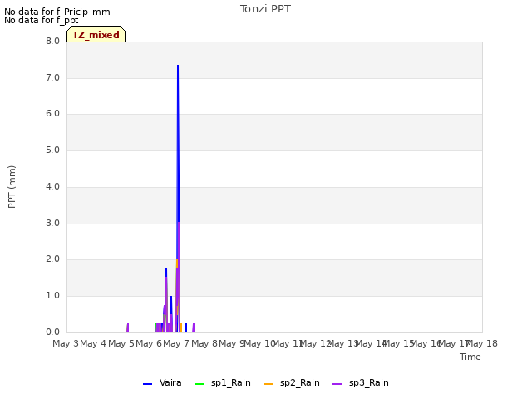Click the May 7 x-axis tick label

[176, 343]
